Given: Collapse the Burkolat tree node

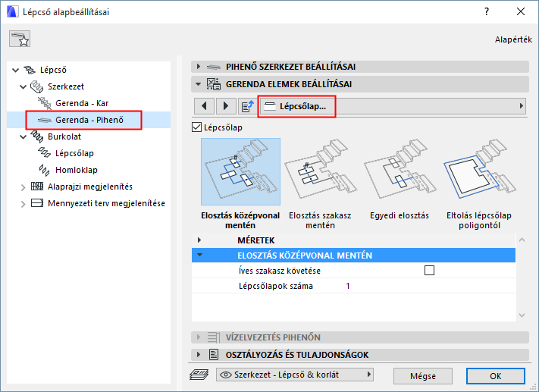Looking at the screenshot, I should (x=23, y=136).
